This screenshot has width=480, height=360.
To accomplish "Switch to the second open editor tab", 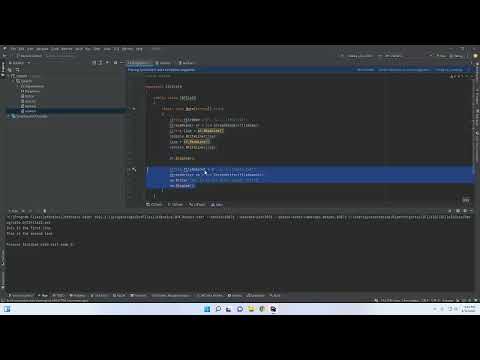I will pyautogui.click(x=163, y=63).
